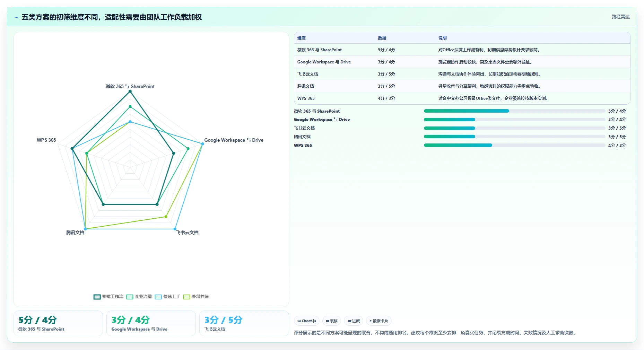This screenshot has width=644, height=350.
Task: Toggle the 格式工作流 legend swatch
Action: click(97, 297)
